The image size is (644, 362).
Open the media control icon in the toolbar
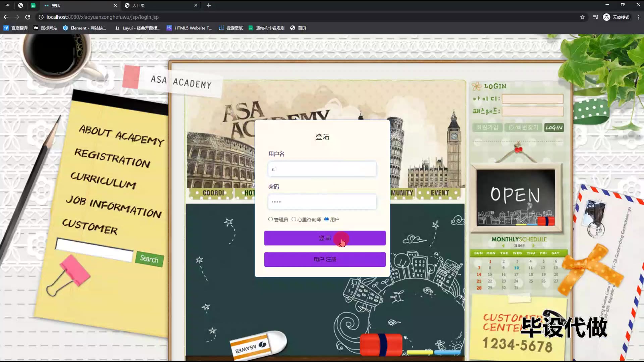point(595,17)
